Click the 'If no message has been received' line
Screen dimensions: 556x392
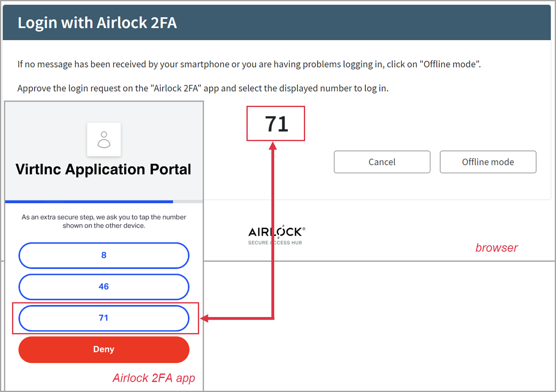(x=249, y=64)
